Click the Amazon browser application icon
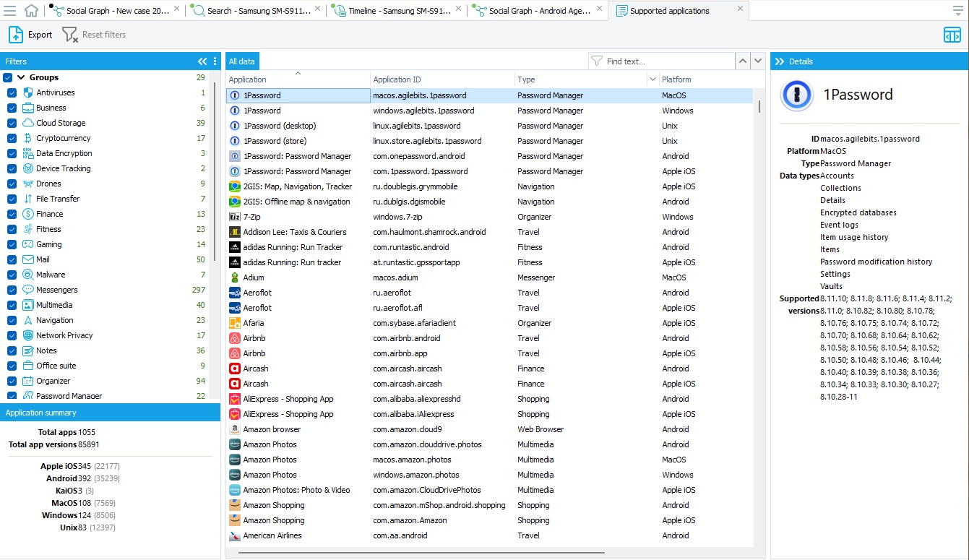The height and width of the screenshot is (560, 969). pos(234,429)
